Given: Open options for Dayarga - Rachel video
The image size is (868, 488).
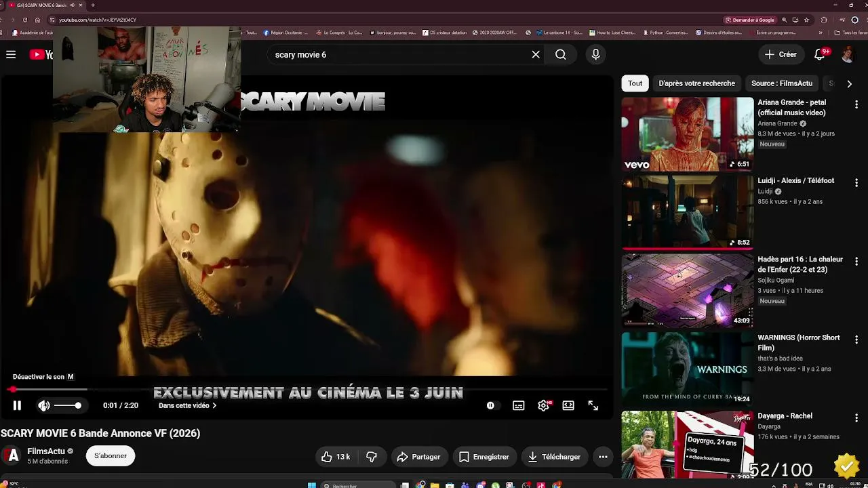Looking at the screenshot, I should [856, 418].
